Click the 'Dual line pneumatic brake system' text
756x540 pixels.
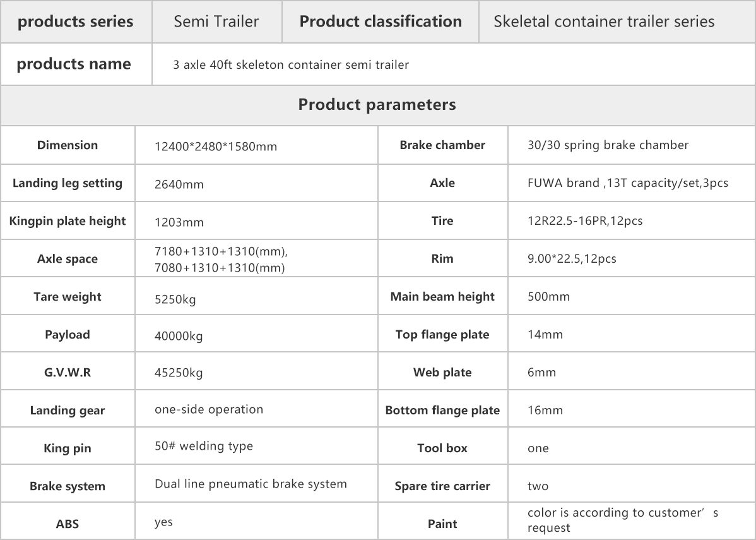251,484
